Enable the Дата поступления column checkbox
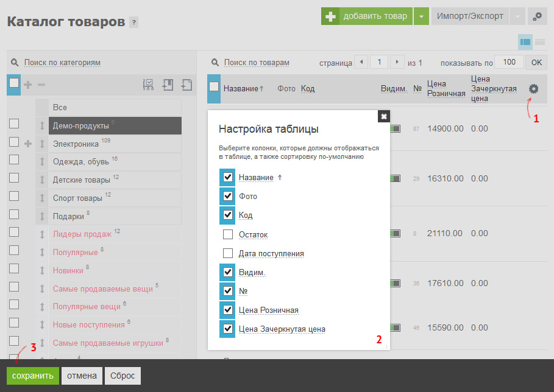554x392 pixels. pos(228,253)
